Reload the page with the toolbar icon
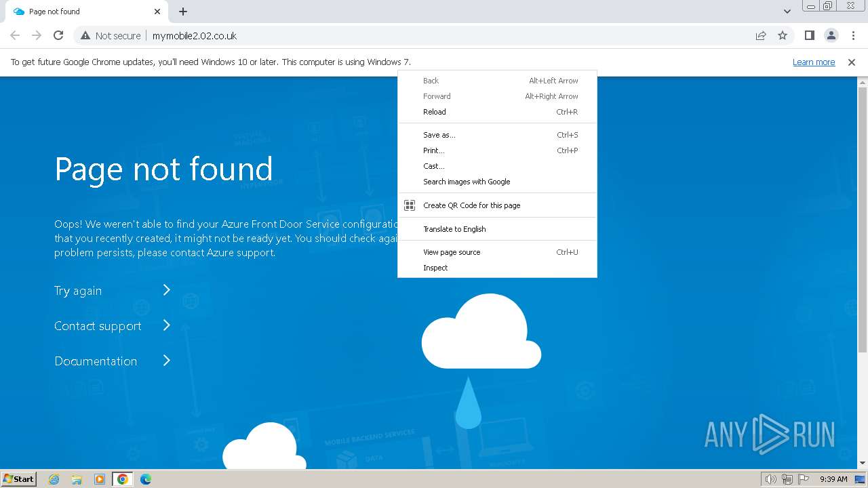Image resolution: width=868 pixels, height=488 pixels. pos(58,35)
